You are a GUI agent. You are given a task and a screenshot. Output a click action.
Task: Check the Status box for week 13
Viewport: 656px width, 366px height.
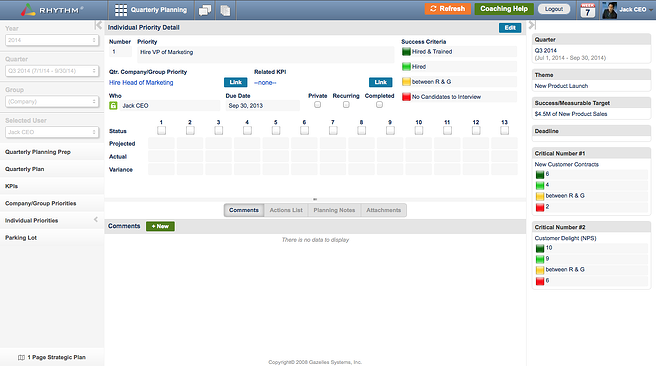[x=505, y=131]
